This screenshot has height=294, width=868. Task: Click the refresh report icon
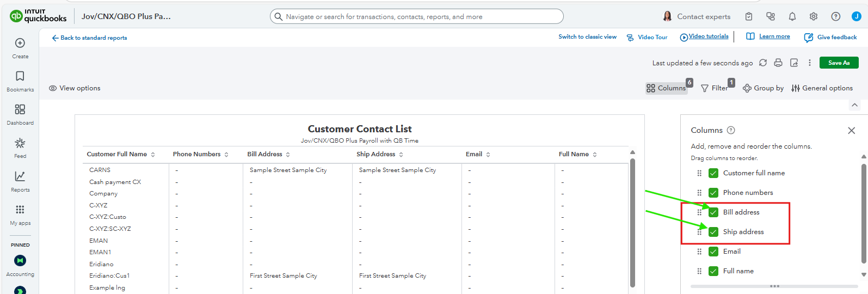(x=763, y=63)
